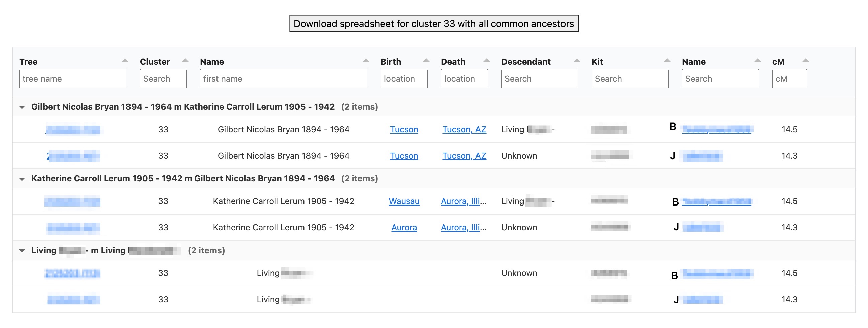Open the Tucson birth location link
Screen dimensions: 868x328
pyautogui.click(x=404, y=129)
